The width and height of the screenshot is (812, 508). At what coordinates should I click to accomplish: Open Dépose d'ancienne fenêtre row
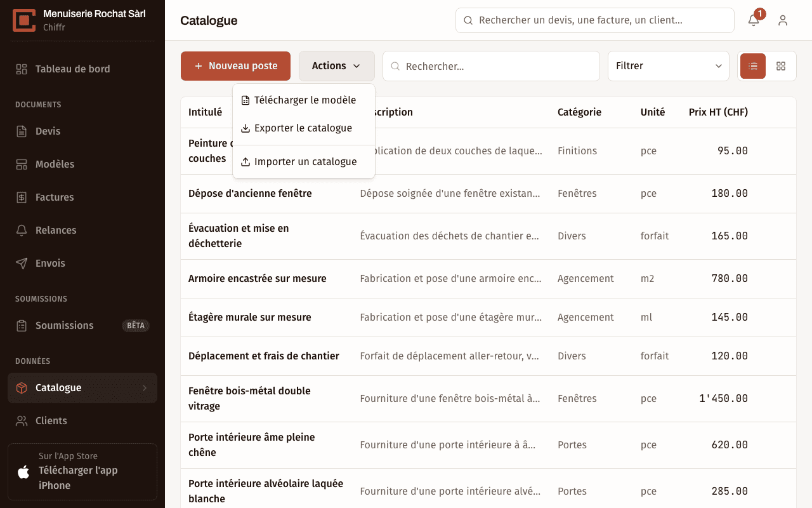pyautogui.click(x=488, y=194)
